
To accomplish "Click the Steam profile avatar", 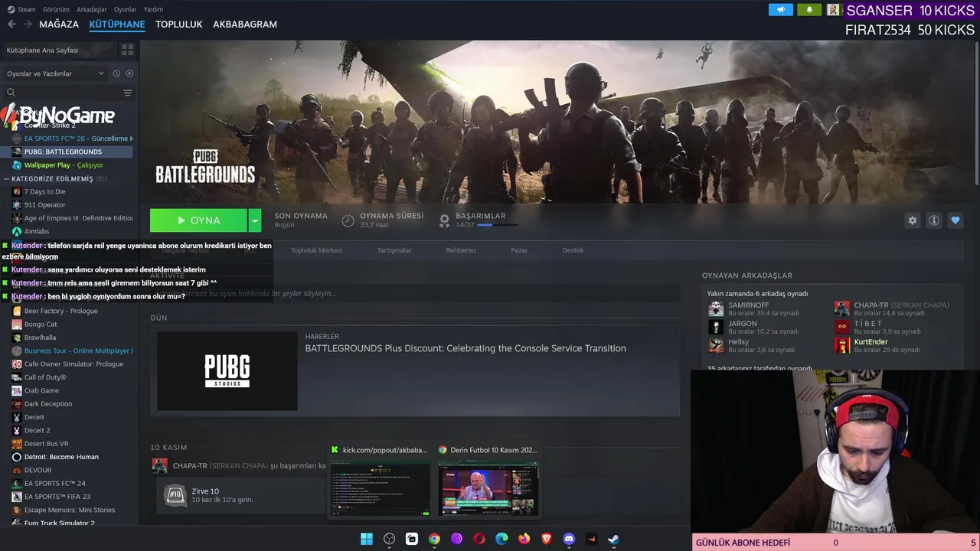I will [x=833, y=10].
